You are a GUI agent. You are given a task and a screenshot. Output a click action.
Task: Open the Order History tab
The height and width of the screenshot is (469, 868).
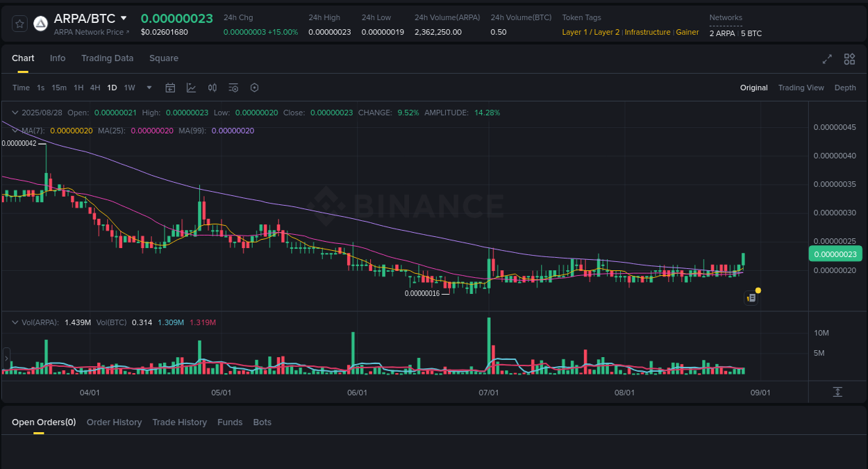pyautogui.click(x=114, y=422)
